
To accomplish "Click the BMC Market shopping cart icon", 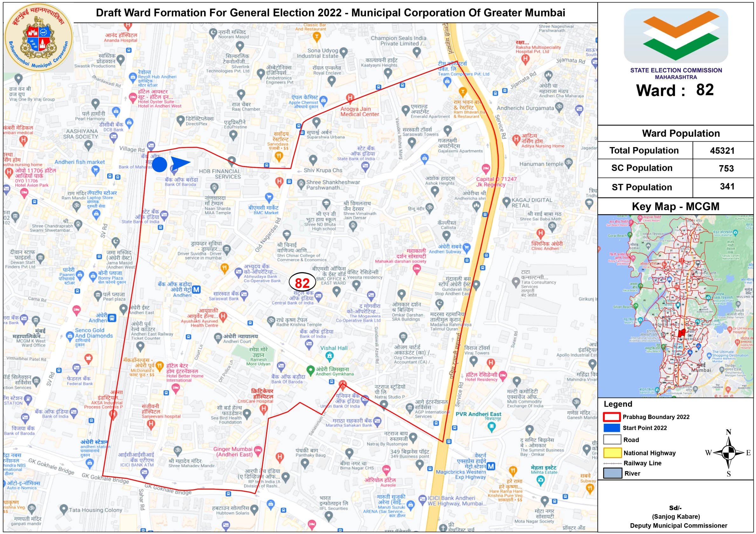I will (x=269, y=197).
